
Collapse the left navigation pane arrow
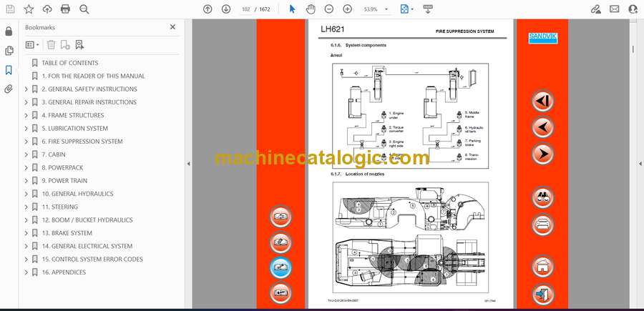tap(188, 164)
